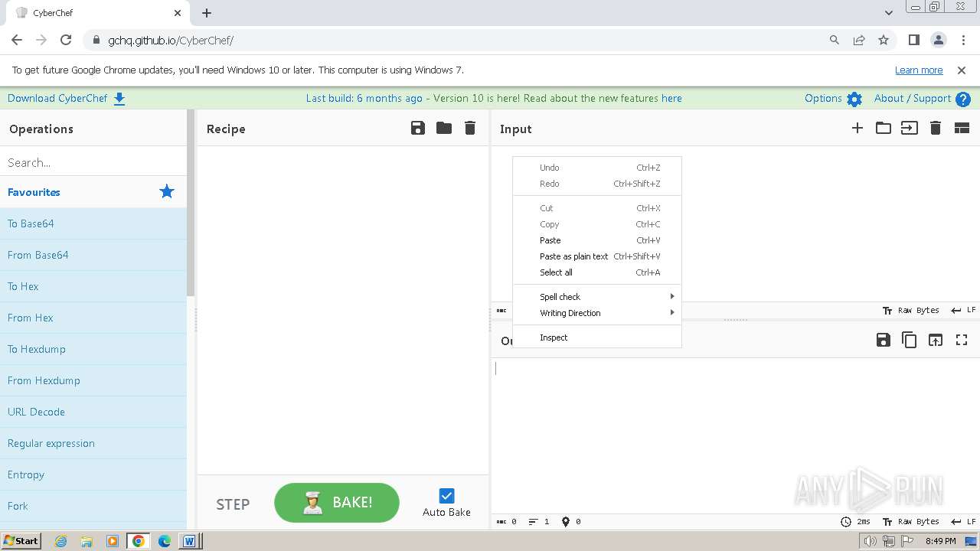Image resolution: width=980 pixels, height=551 pixels.
Task: Click in the operations Search field
Action: pyautogui.click(x=93, y=162)
